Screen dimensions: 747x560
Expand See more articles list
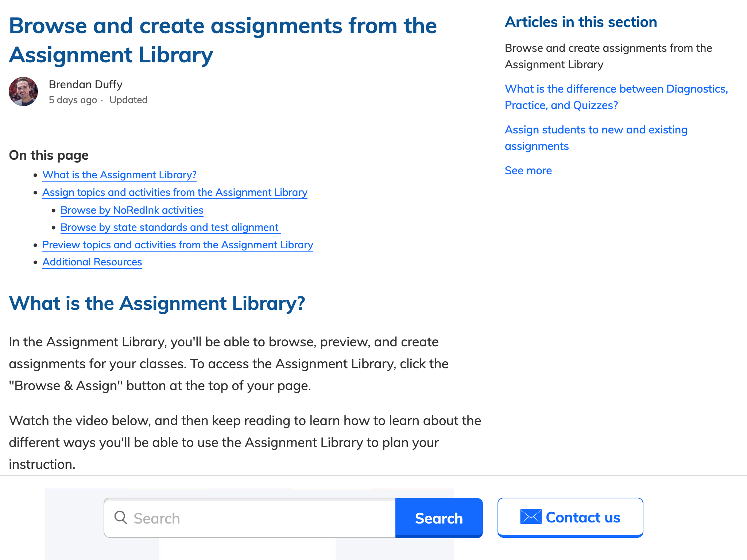[528, 171]
